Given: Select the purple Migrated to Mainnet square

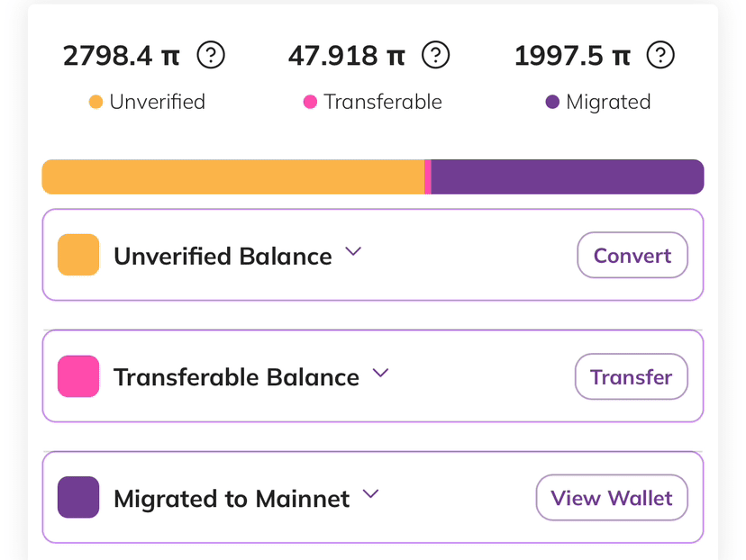Looking at the screenshot, I should point(78,497).
